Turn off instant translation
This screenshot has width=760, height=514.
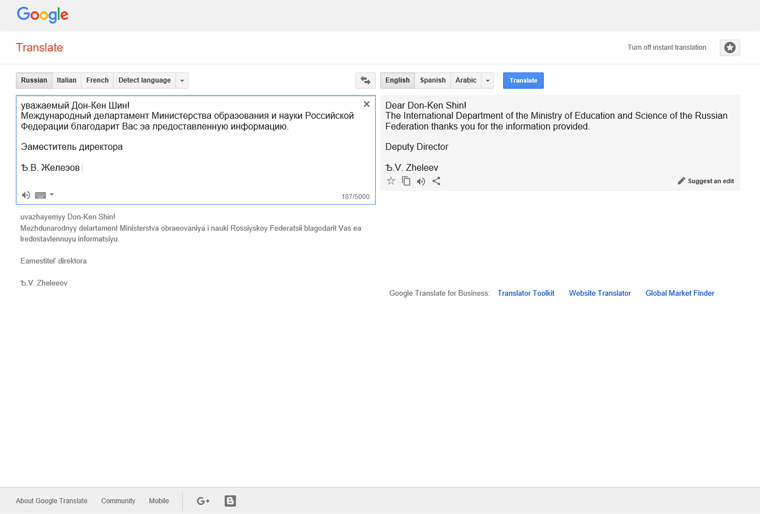click(x=666, y=48)
